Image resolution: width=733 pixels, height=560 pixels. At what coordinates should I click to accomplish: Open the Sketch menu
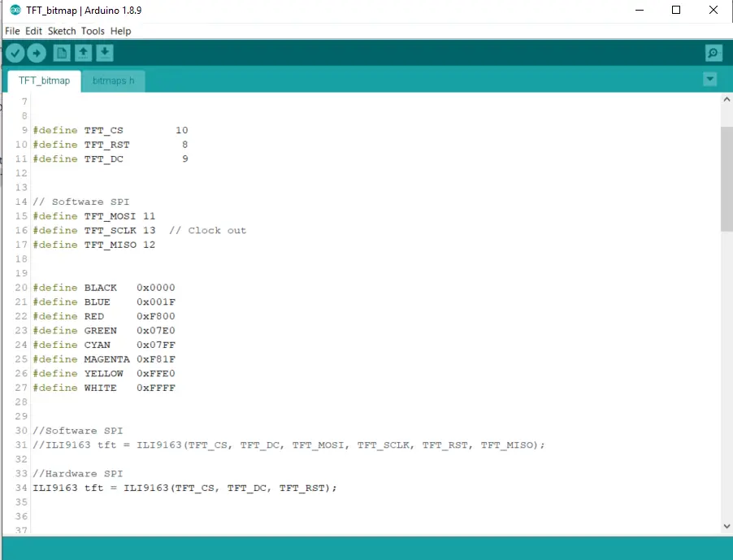pyautogui.click(x=62, y=31)
